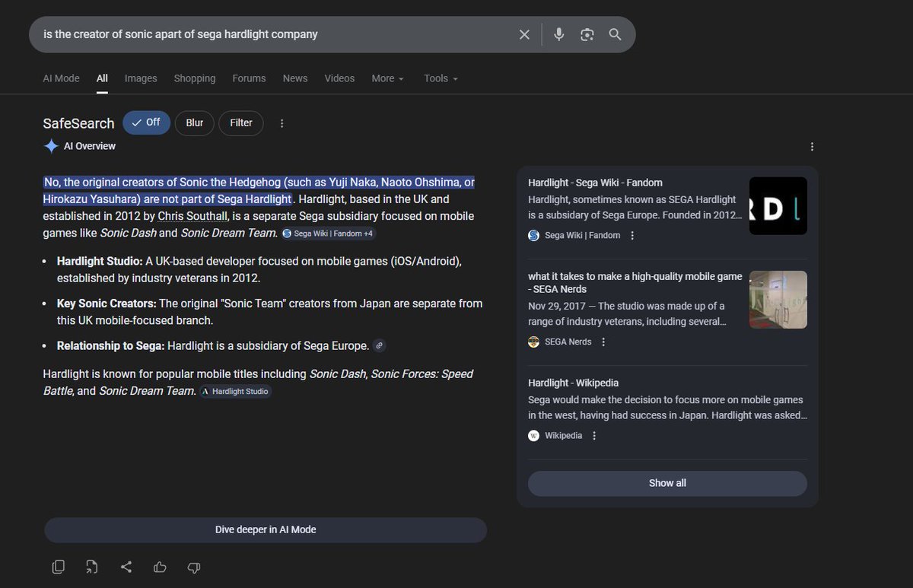Open Hardlight - Sega Wiki - Fandom result
913x588 pixels.
click(x=595, y=183)
